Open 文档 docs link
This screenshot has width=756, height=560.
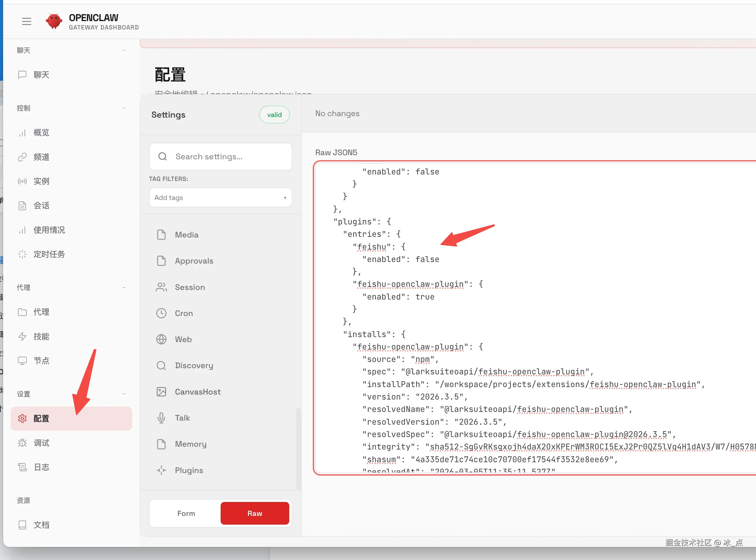click(x=41, y=525)
